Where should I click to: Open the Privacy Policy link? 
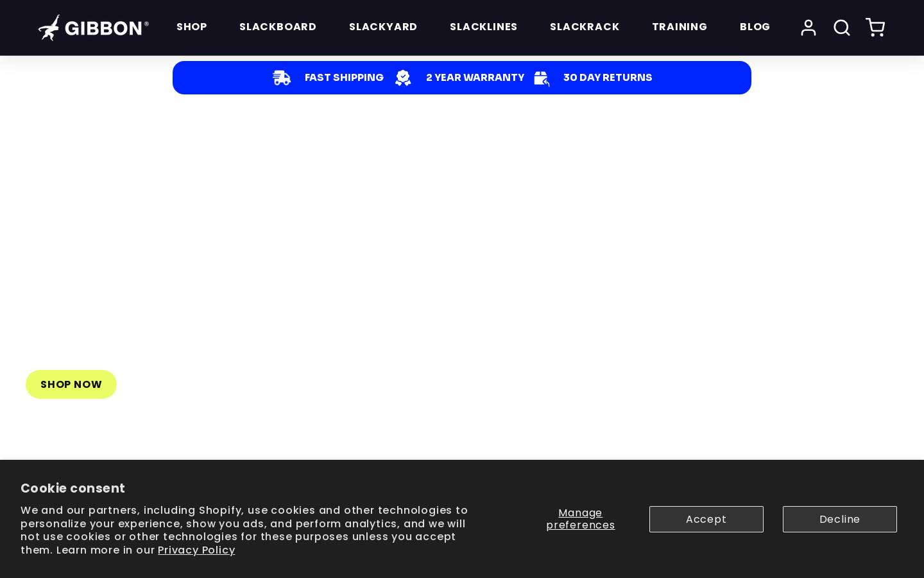click(x=196, y=550)
